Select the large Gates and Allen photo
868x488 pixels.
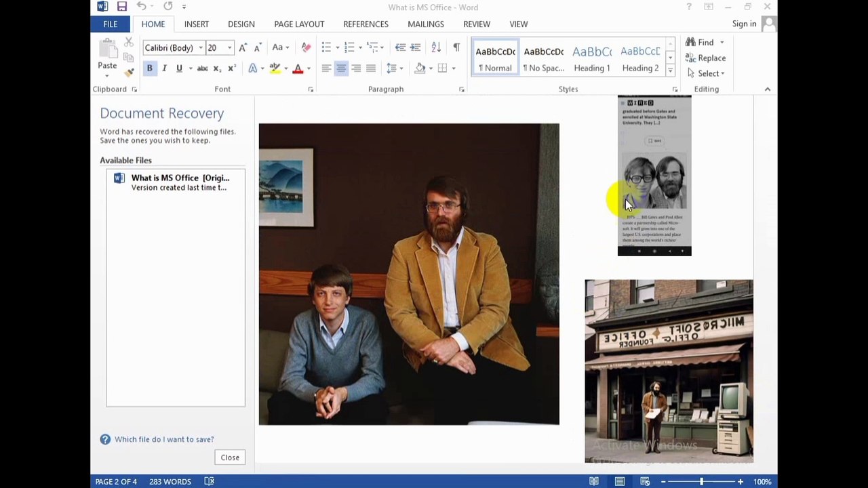click(x=409, y=274)
